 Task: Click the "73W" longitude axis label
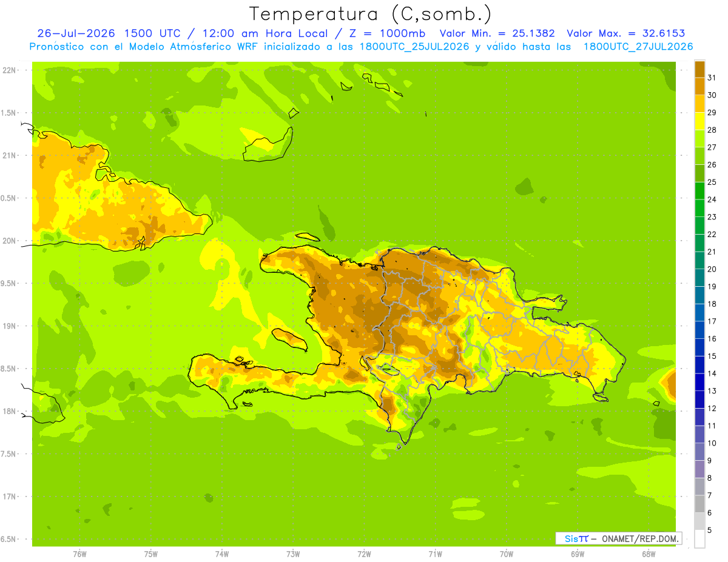pos(293,554)
